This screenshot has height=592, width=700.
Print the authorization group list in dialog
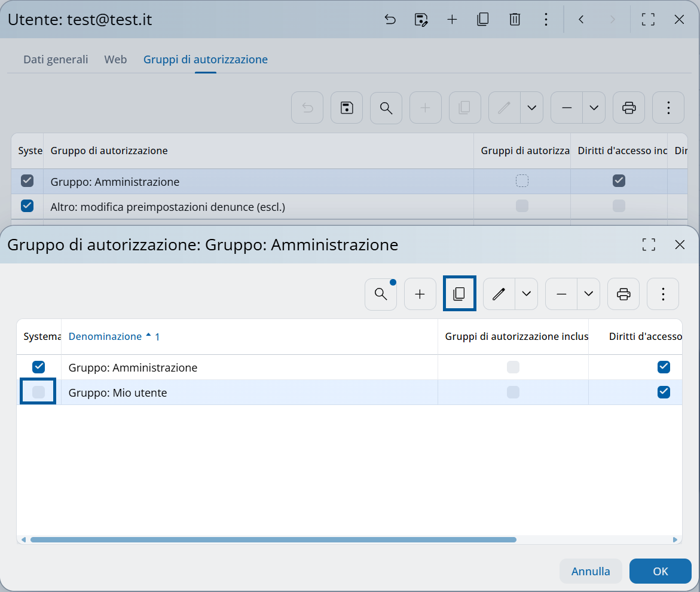pyautogui.click(x=623, y=294)
